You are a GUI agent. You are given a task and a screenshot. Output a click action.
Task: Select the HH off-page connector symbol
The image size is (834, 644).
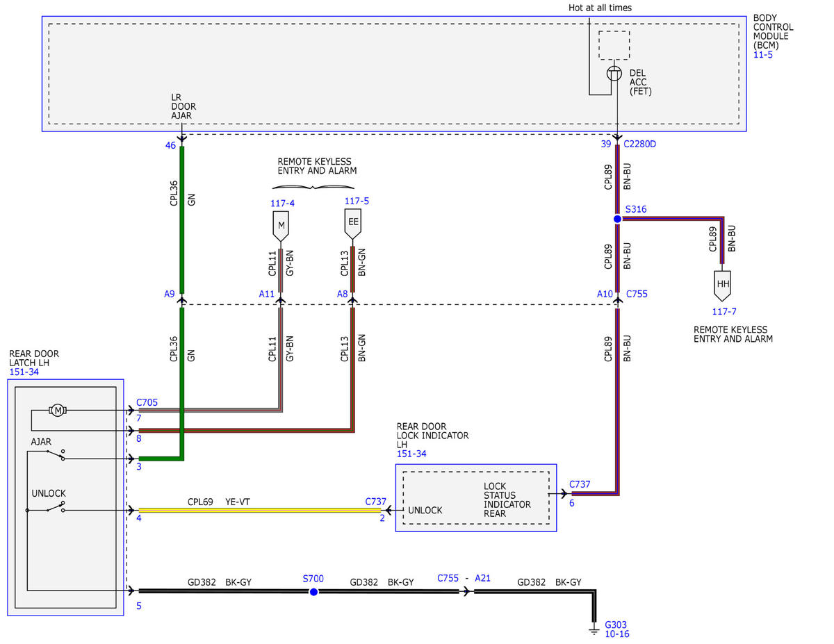coord(722,283)
